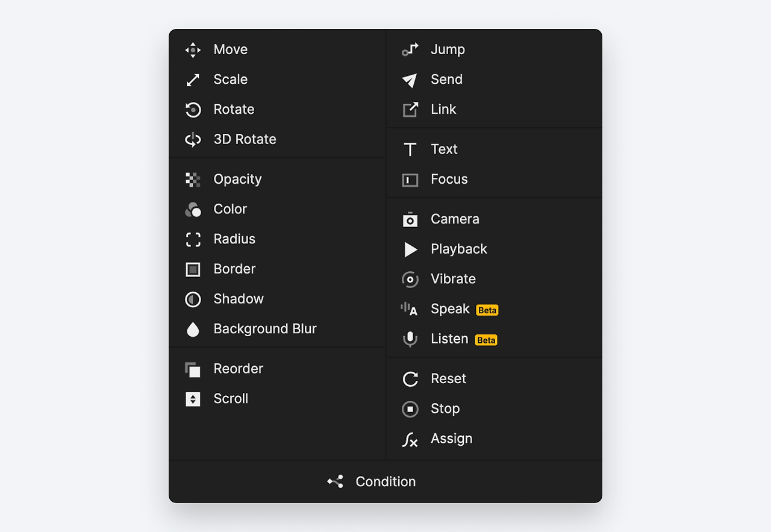This screenshot has width=771, height=532.
Task: Click the Rotate icon
Action: pyautogui.click(x=193, y=110)
